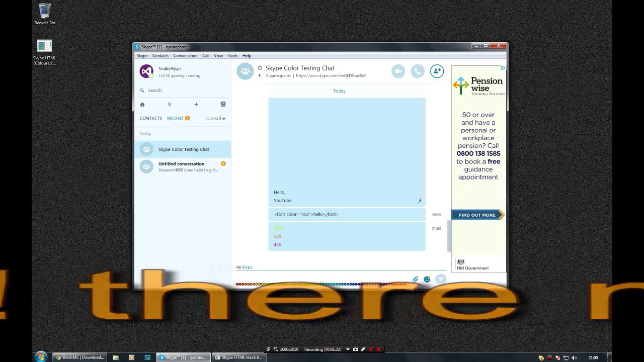The width and height of the screenshot is (644, 362).
Task: Take a snapshot with recorder camera icon
Action: (x=355, y=349)
